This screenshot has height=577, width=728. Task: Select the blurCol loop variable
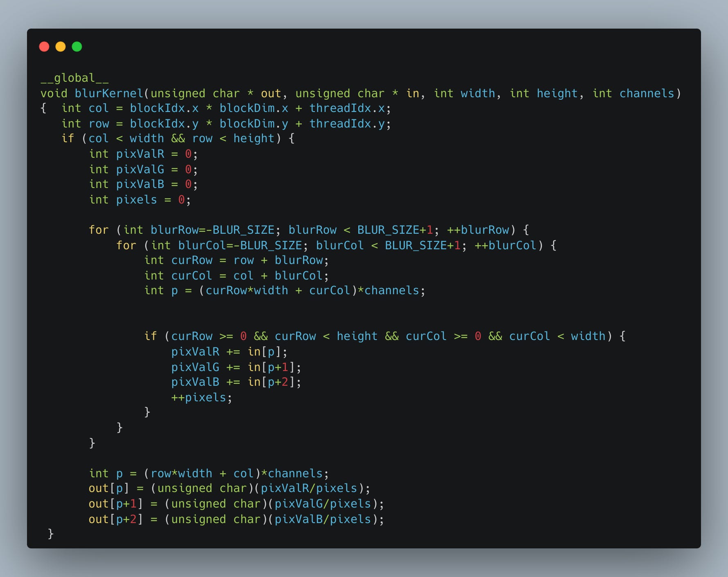(200, 245)
